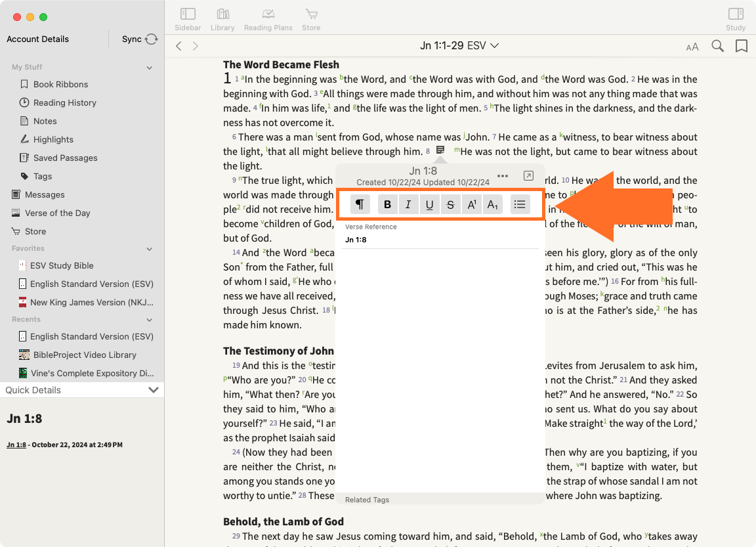Click inside the note body text area
The image size is (756, 547).
pyautogui.click(x=440, y=370)
